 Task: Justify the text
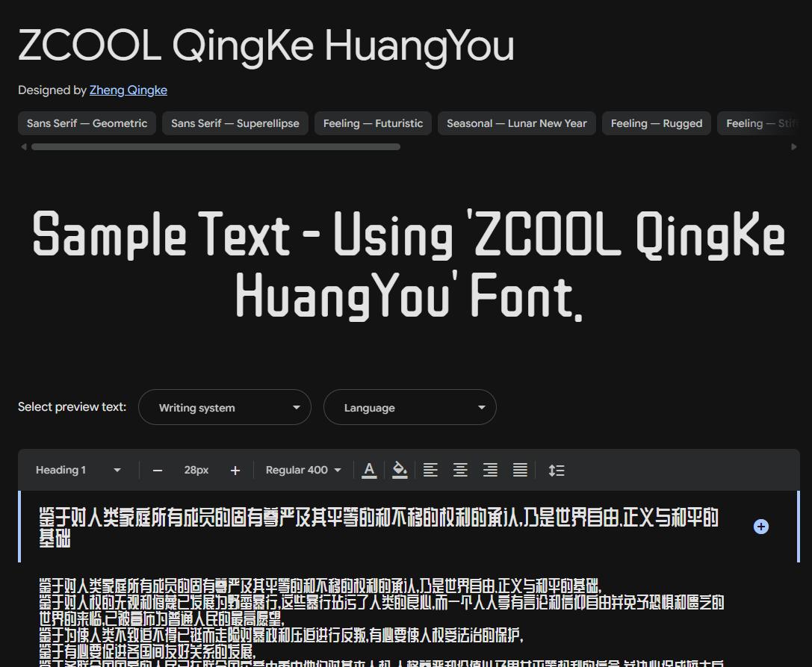520,471
